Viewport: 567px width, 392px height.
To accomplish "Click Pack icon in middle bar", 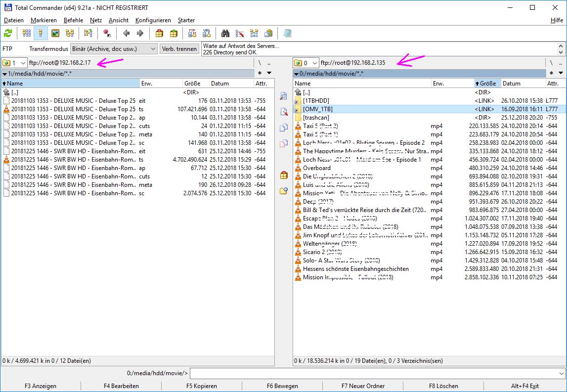I will coord(284,175).
